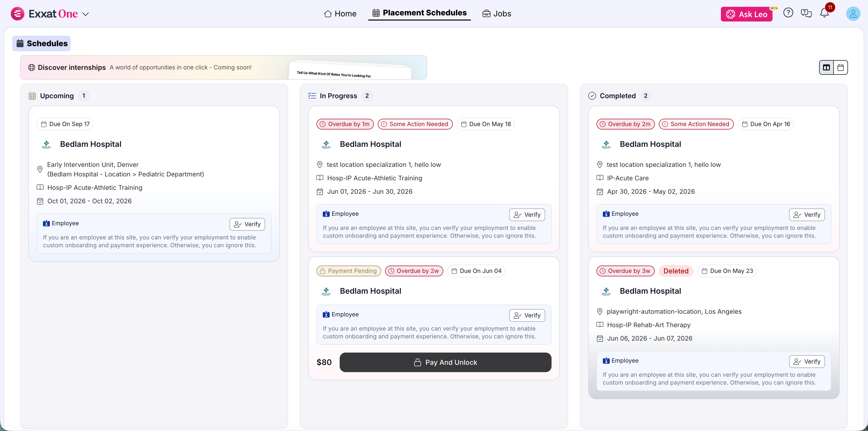The image size is (868, 431).
Task: Click the Bedlam logo in the Upcoming card
Action: point(46,145)
